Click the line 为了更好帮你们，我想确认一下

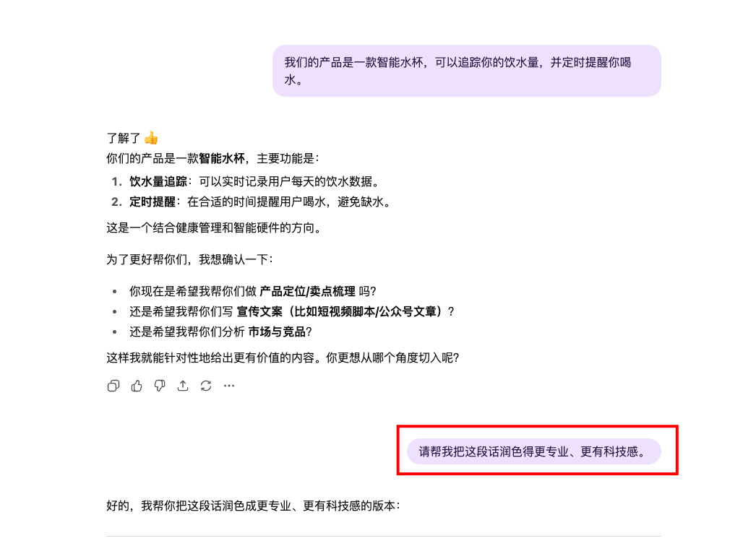(x=190, y=259)
